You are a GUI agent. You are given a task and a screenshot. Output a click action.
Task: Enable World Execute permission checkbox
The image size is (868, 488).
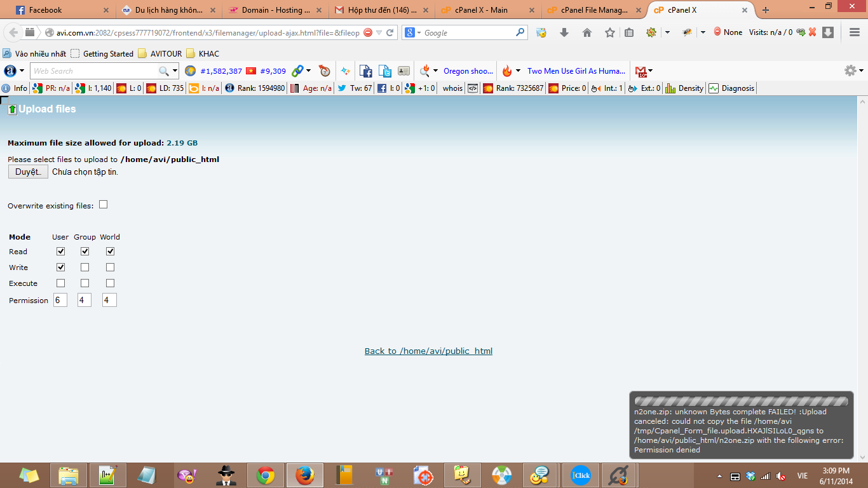pyautogui.click(x=110, y=283)
